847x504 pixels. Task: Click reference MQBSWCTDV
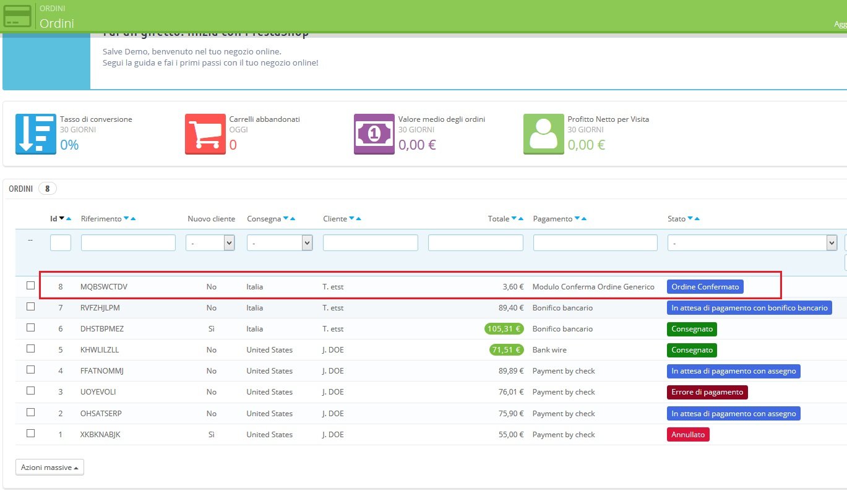104,287
